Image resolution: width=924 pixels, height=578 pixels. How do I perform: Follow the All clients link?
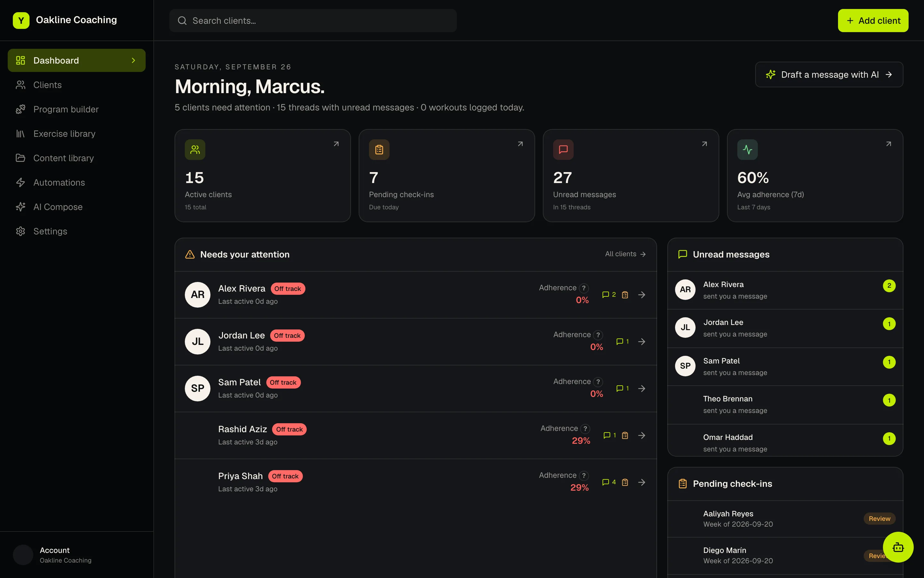(625, 254)
